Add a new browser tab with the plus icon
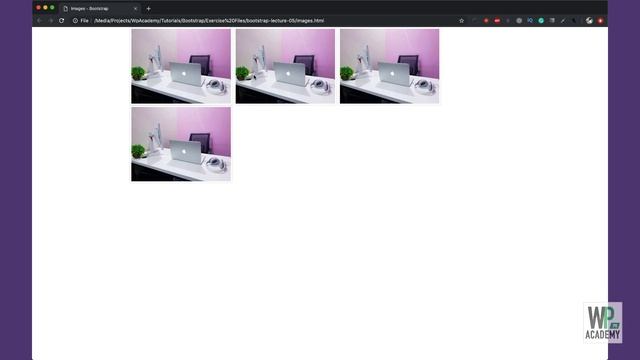 [x=149, y=9]
